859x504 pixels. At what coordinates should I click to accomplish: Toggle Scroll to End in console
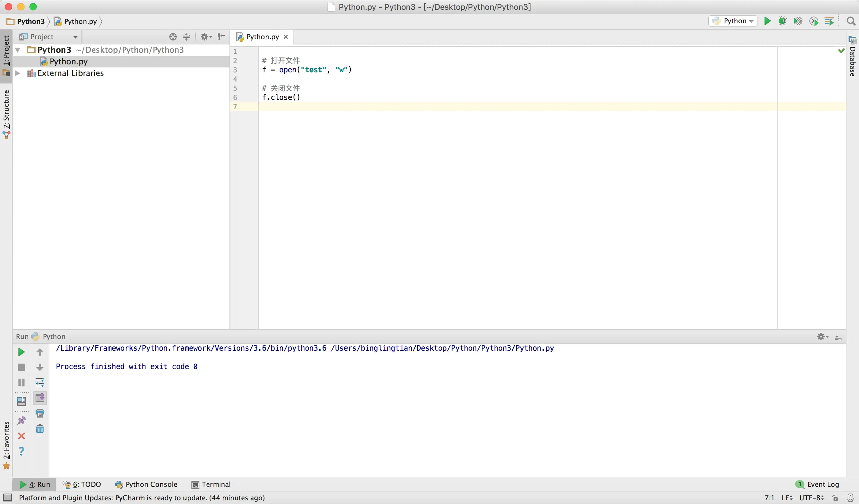pos(40,398)
